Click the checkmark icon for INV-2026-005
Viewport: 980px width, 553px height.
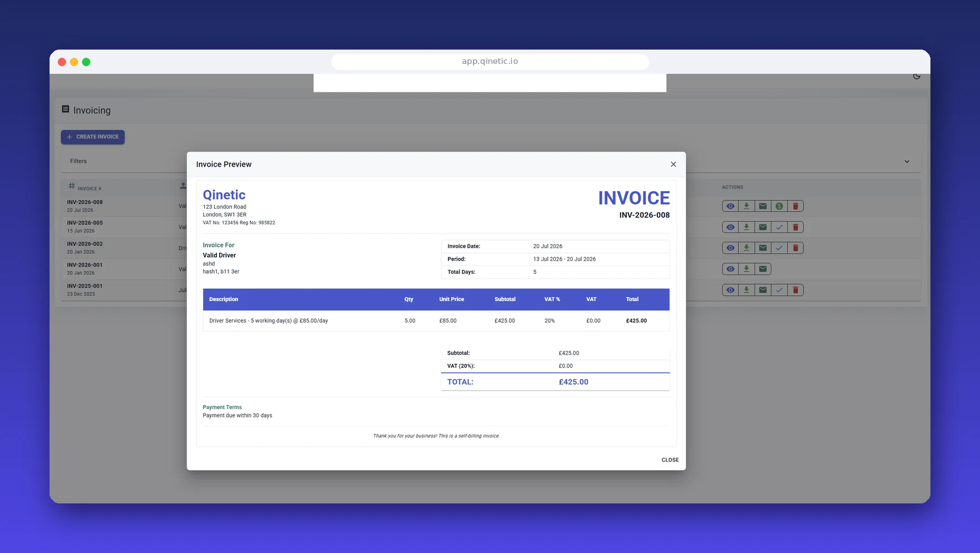tap(779, 227)
